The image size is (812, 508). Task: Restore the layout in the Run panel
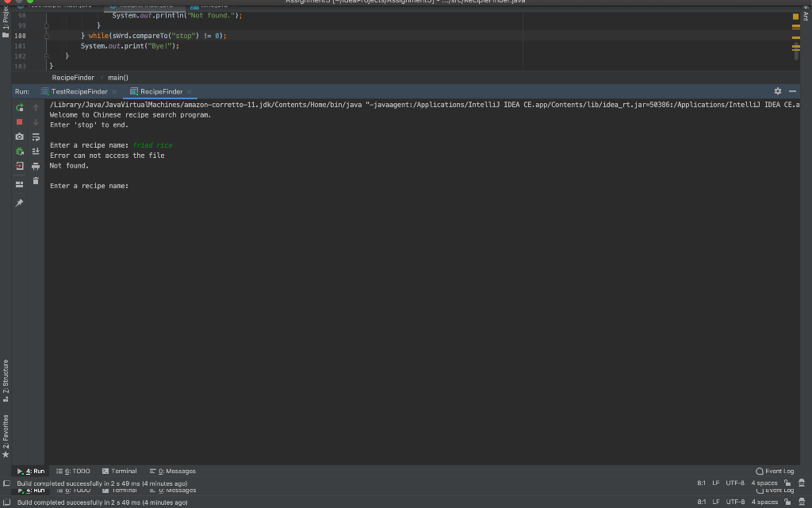click(x=20, y=184)
